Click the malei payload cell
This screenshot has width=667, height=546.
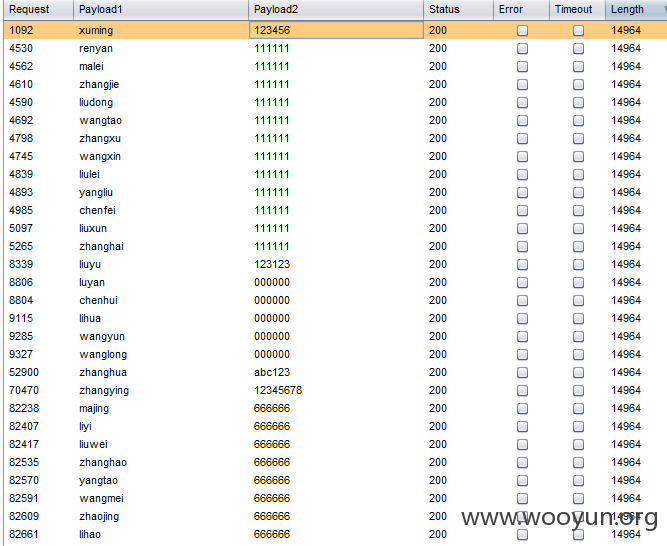click(91, 66)
